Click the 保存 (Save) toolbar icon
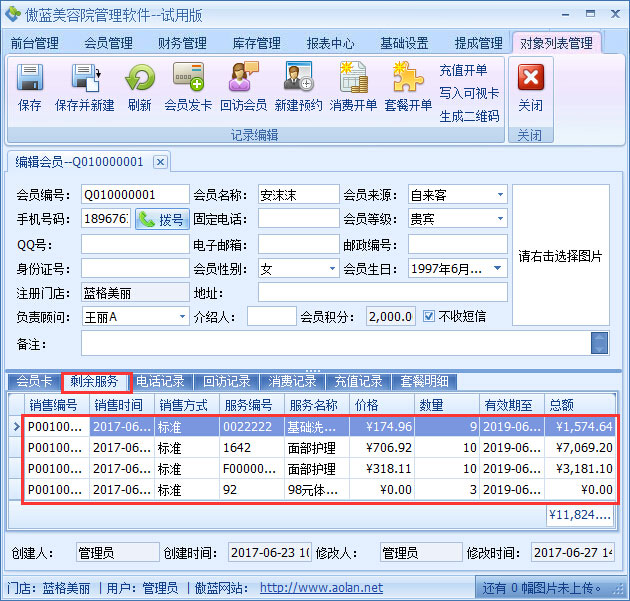This screenshot has height=601, width=630. point(30,78)
